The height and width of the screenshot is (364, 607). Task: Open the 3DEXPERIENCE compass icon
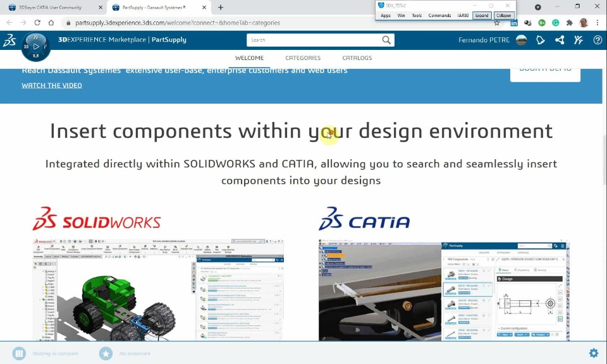35,47
